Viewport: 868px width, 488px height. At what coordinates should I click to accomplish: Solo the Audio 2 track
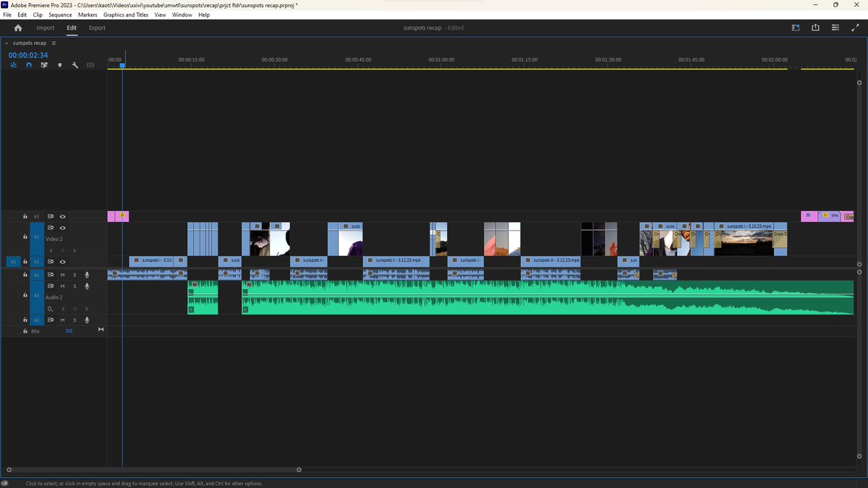point(75,286)
